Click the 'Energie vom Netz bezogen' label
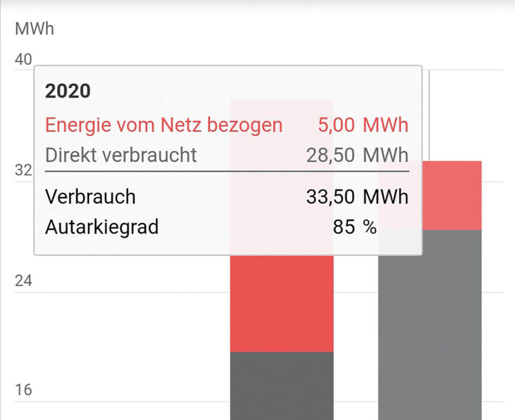 pos(163,125)
